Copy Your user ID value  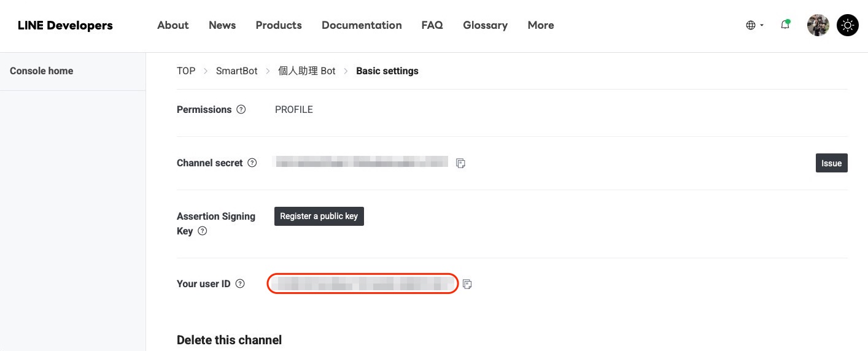pyautogui.click(x=467, y=284)
